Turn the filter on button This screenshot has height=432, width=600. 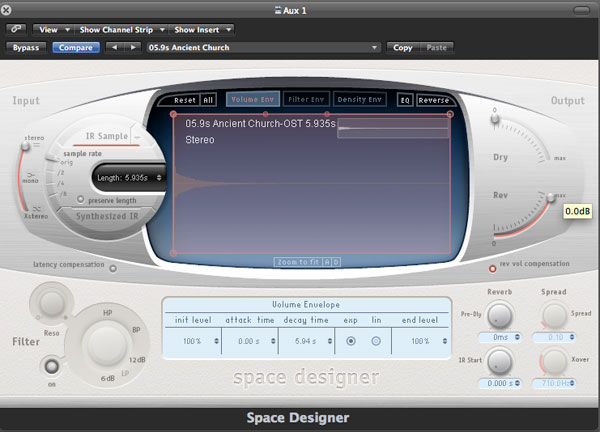(x=52, y=367)
